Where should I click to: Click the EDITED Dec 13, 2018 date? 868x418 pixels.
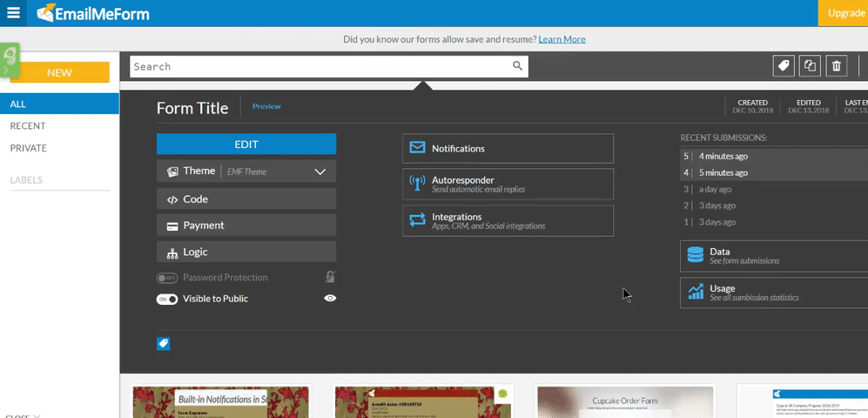click(x=809, y=106)
